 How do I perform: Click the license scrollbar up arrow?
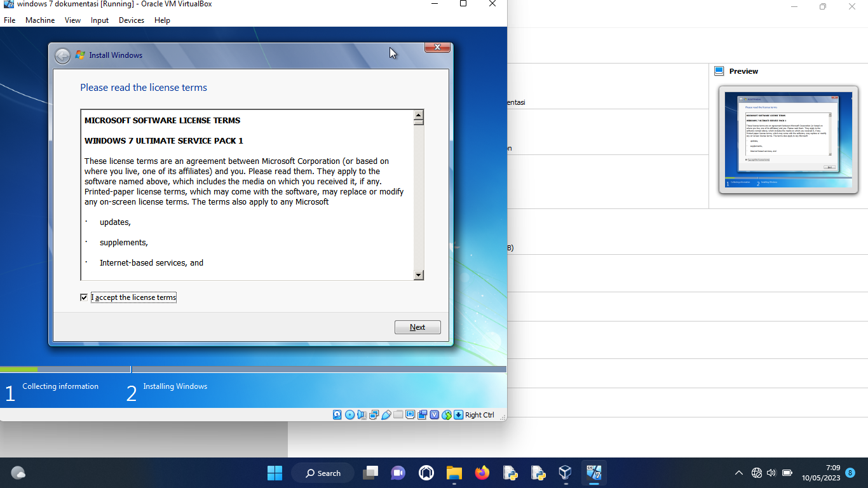(x=418, y=115)
